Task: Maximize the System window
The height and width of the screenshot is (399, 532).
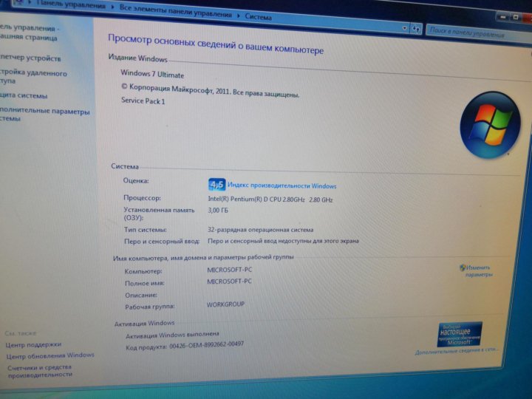Action: click(516, 17)
